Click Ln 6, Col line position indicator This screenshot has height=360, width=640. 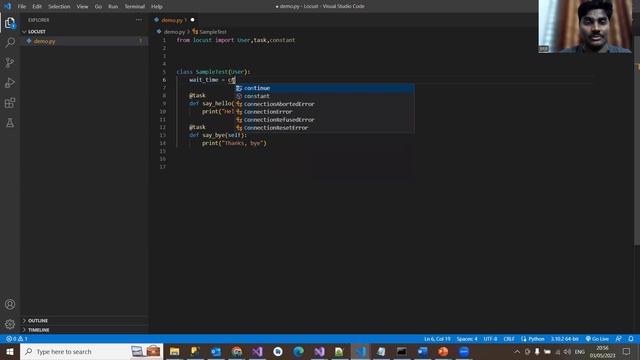pos(437,339)
